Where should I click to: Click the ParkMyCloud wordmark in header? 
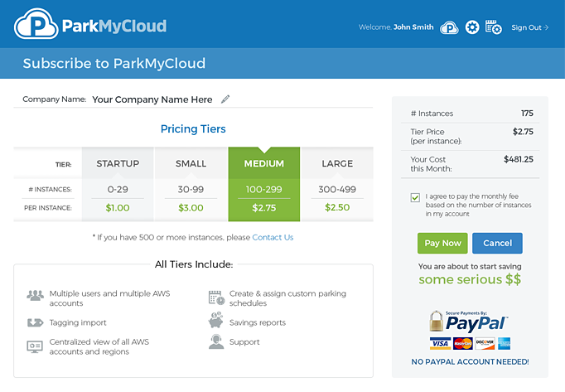[114, 26]
